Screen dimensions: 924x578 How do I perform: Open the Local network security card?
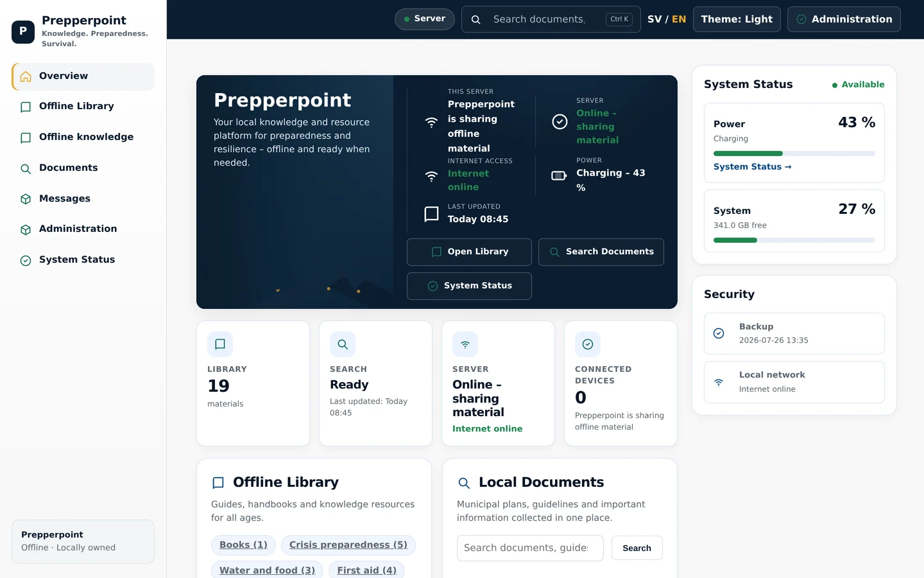click(x=794, y=382)
